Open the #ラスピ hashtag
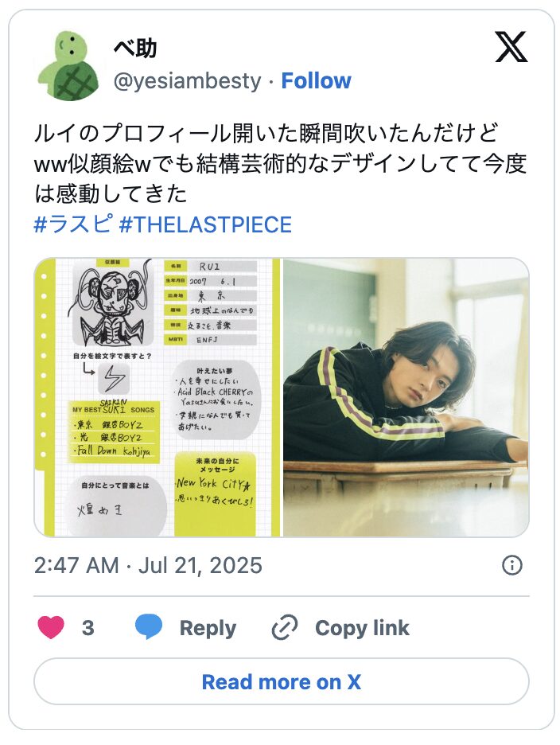This screenshot has height=745, width=560. 73,224
